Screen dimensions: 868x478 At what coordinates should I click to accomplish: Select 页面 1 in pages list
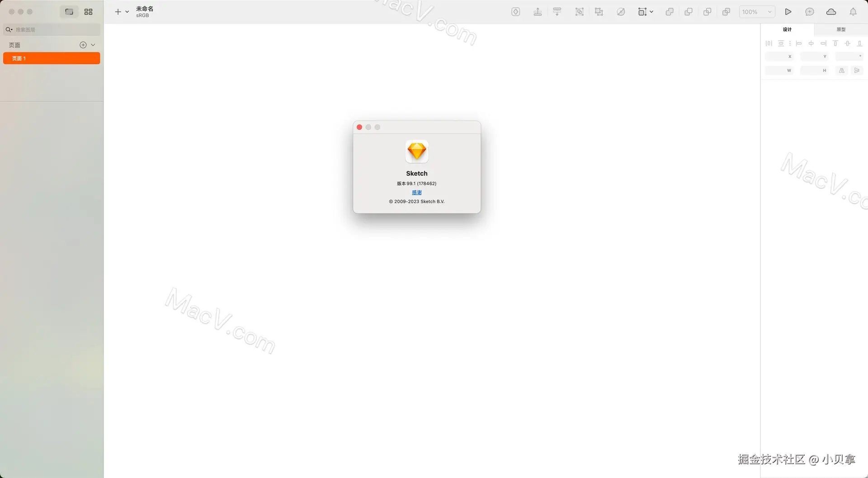click(52, 58)
